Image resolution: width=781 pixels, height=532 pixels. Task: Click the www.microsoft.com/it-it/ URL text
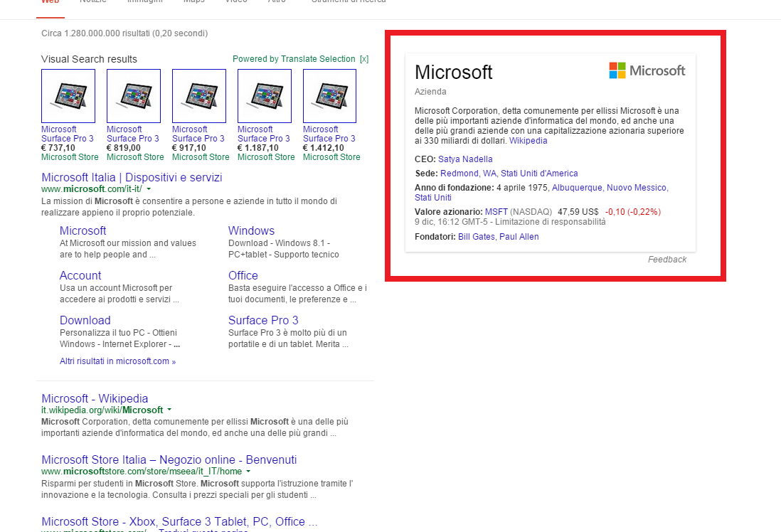pos(92,188)
